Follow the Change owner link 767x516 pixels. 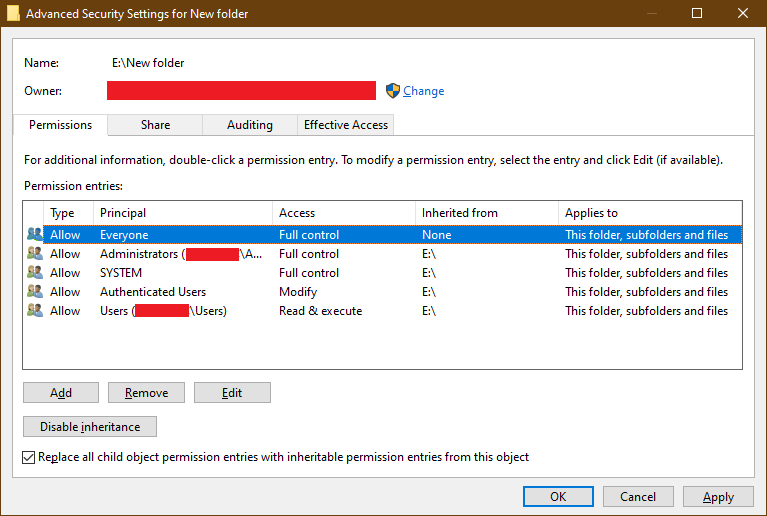(x=424, y=91)
